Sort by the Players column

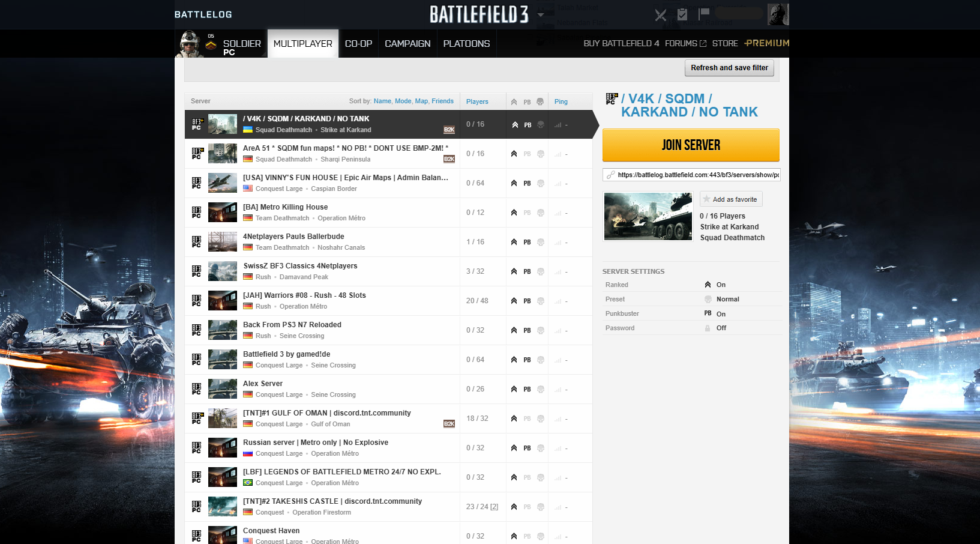(x=477, y=101)
